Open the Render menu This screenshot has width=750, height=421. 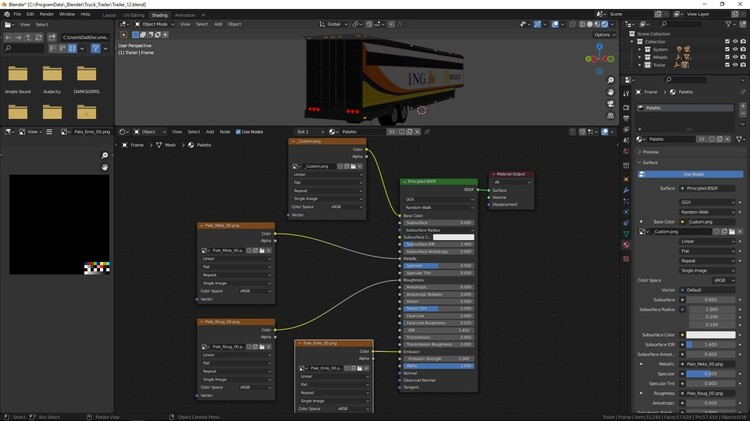coord(45,15)
